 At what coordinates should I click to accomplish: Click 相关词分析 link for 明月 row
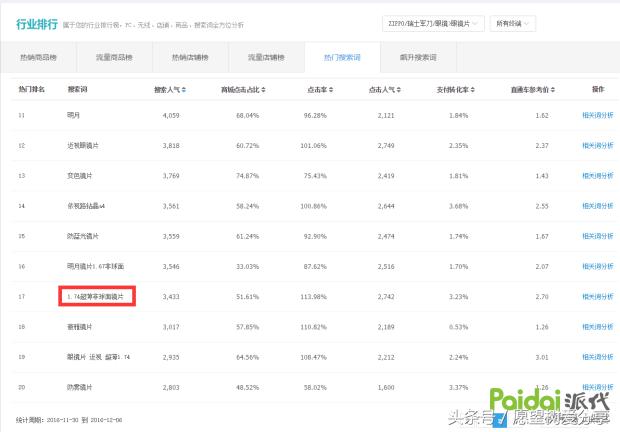(598, 116)
